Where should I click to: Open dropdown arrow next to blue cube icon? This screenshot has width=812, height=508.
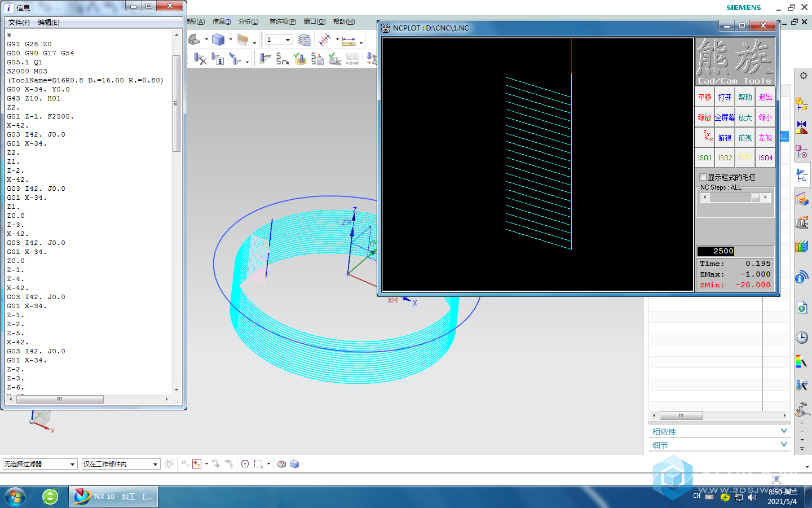[x=231, y=40]
